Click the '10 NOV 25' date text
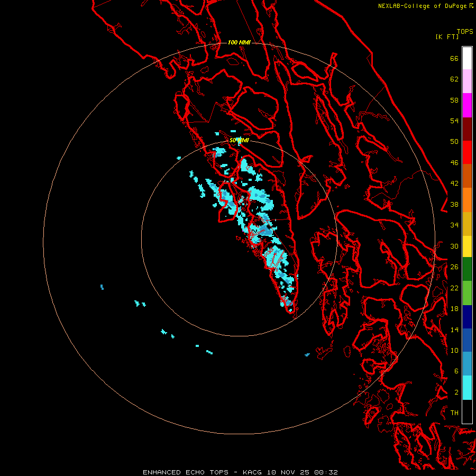 pyautogui.click(x=288, y=472)
